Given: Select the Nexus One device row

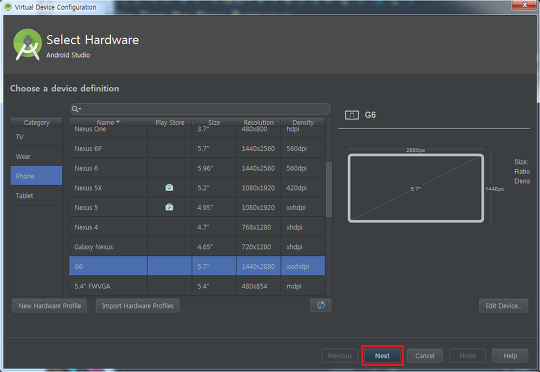Looking at the screenshot, I should 197,132.
